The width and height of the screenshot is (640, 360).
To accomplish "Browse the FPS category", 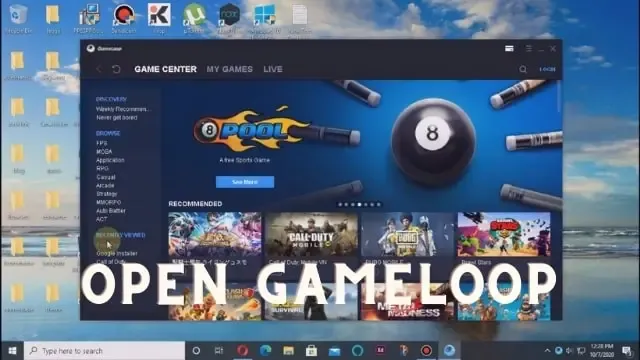I will 102,143.
